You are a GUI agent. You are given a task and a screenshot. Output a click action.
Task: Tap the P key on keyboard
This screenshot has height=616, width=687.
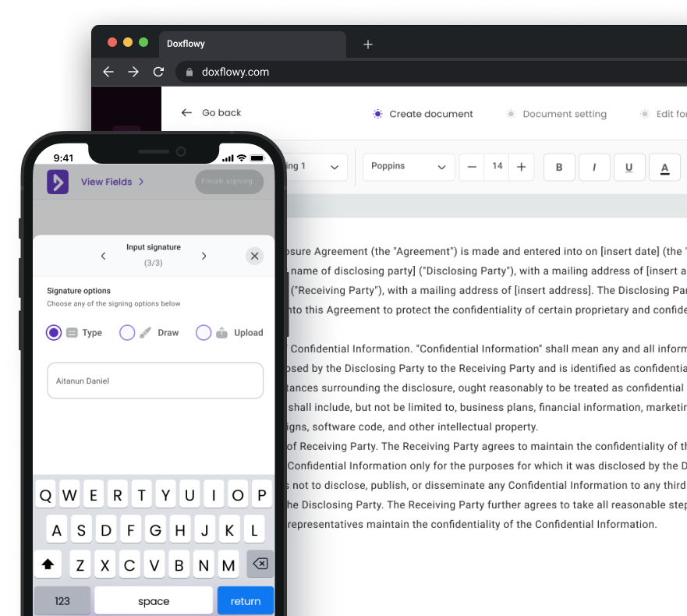click(x=262, y=494)
